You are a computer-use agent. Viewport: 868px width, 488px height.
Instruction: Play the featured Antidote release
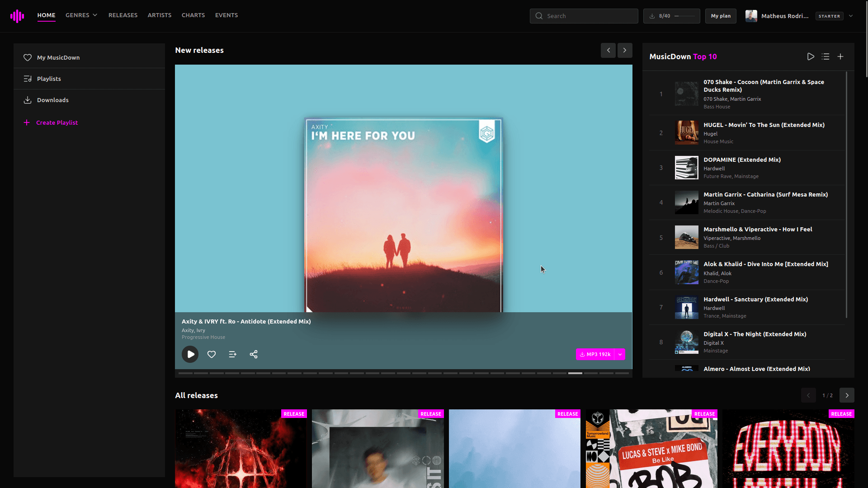click(190, 354)
